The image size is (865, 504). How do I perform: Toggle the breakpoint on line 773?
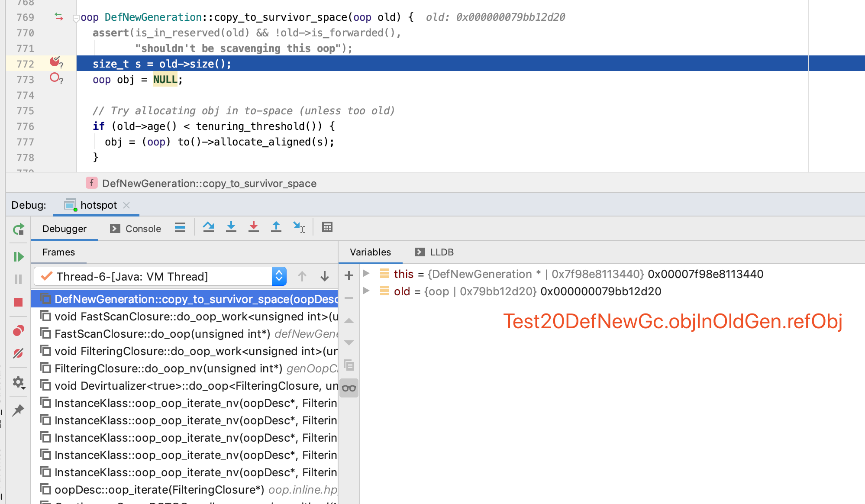[55, 78]
